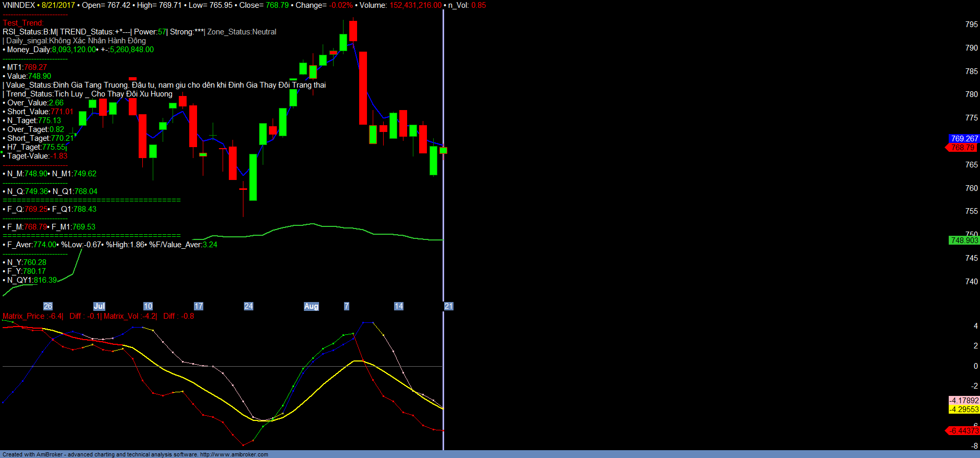Select the yellow -4.29553 indicator tag
Image resolution: width=980 pixels, height=458 pixels.
pyautogui.click(x=964, y=409)
